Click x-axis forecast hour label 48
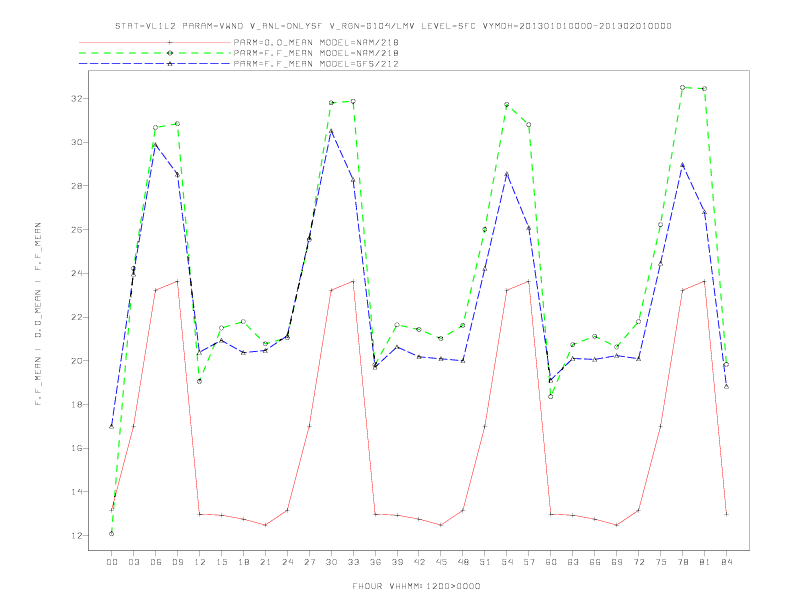 463,562
